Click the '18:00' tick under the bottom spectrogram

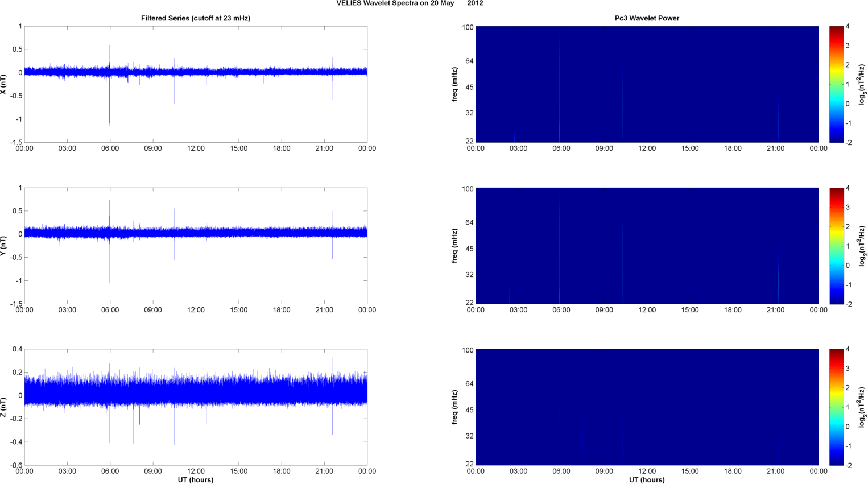[733, 471]
